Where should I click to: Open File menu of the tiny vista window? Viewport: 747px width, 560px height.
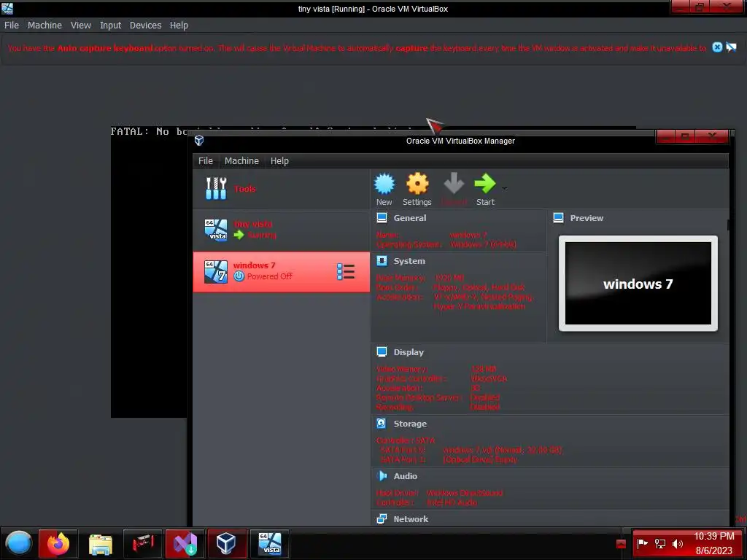click(x=12, y=26)
